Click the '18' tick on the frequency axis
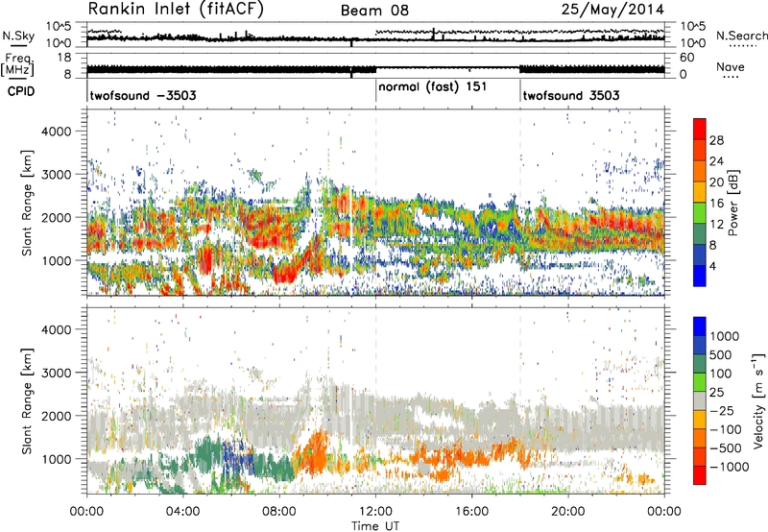The width and height of the screenshot is (768, 532). pyautogui.click(x=64, y=58)
